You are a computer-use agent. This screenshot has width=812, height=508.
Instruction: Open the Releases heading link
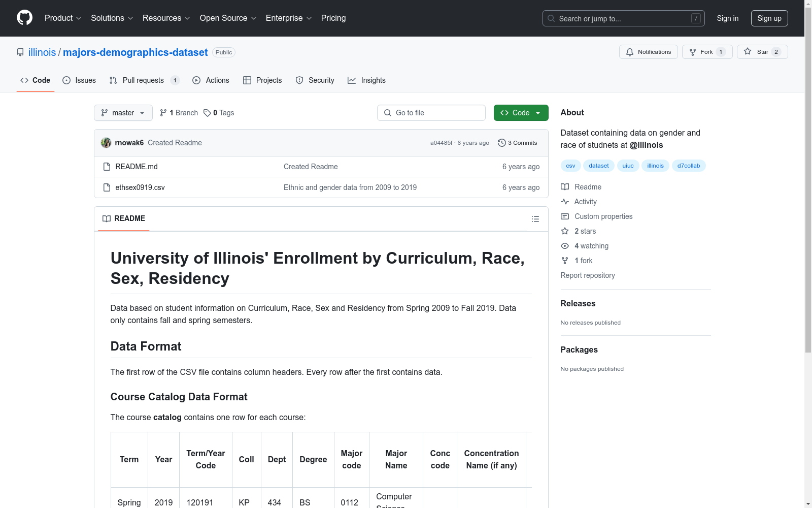pos(578,303)
